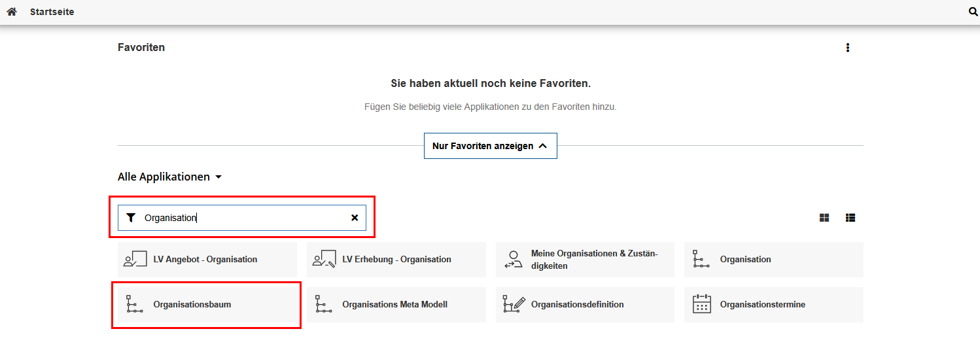Image resolution: width=980 pixels, height=346 pixels.
Task: Click Organisationsdefinition pencil tree icon
Action: [514, 305]
